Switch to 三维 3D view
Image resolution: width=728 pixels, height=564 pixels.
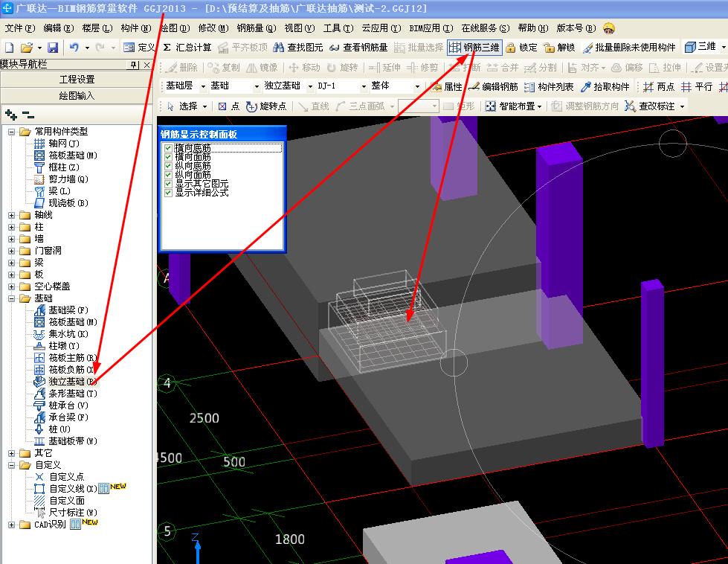click(700, 47)
